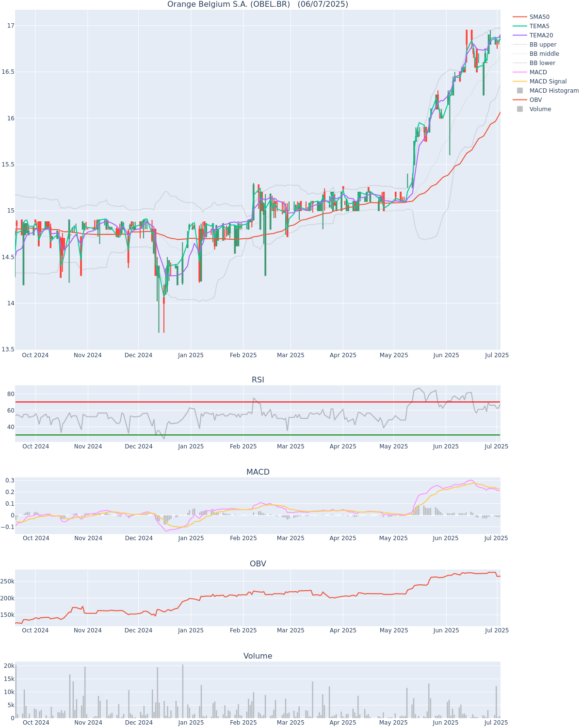Click OBV axis label 250k
The width and height of the screenshot is (582, 728).
[7, 581]
